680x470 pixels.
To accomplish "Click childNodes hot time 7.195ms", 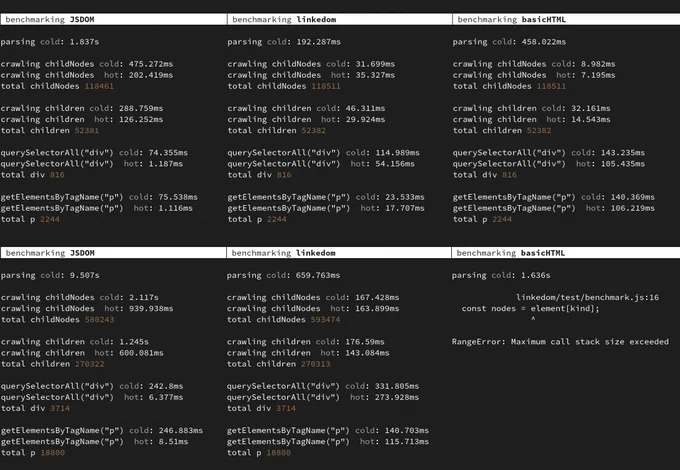I will 598,75.
